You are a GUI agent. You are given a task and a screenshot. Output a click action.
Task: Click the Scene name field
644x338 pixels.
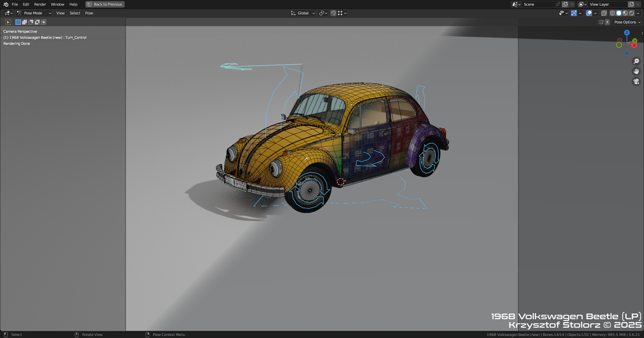538,4
